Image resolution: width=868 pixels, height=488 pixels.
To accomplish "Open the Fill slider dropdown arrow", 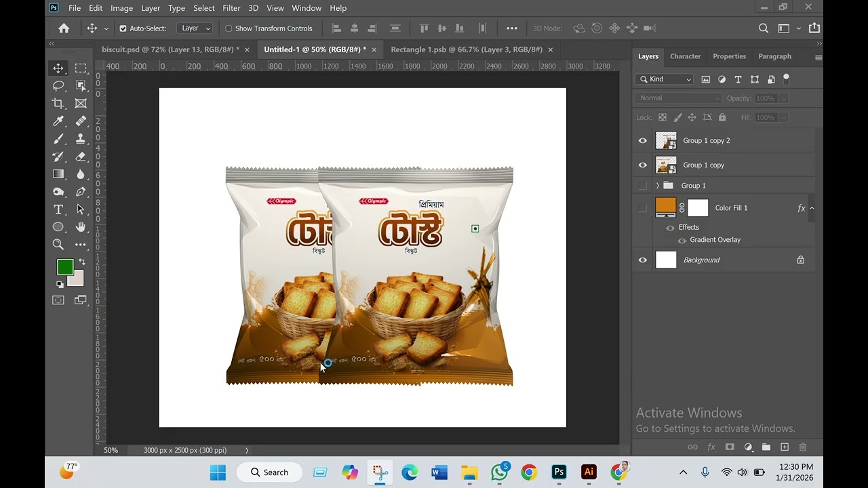I will 783,117.
